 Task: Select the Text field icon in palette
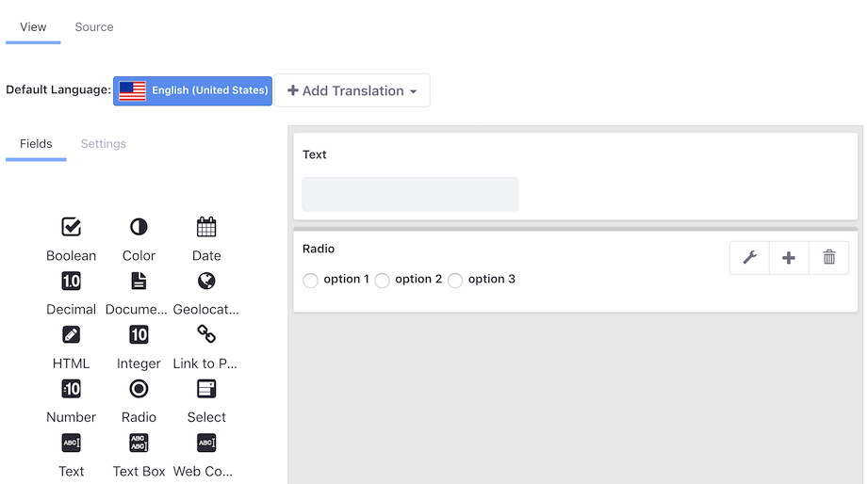72,443
